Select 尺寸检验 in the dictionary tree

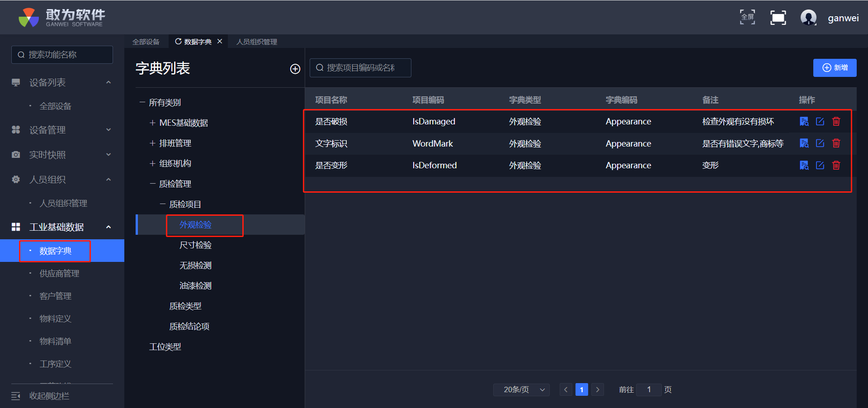tap(196, 245)
